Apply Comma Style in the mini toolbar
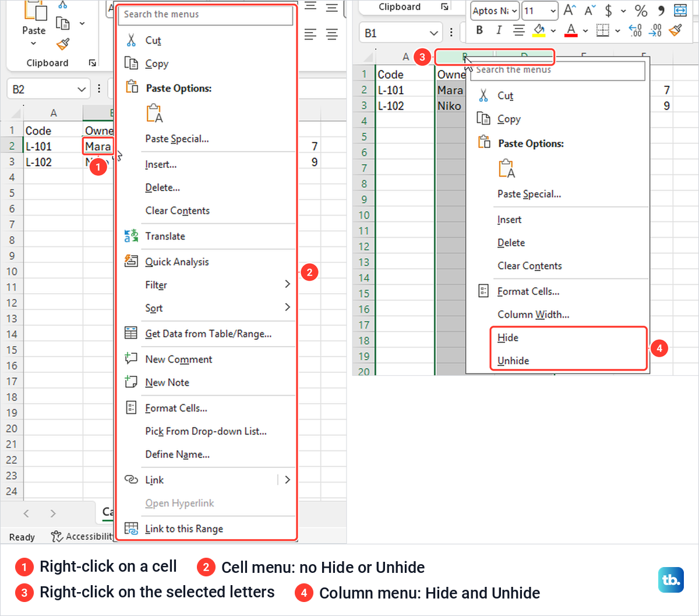The image size is (699, 616). coord(661,10)
